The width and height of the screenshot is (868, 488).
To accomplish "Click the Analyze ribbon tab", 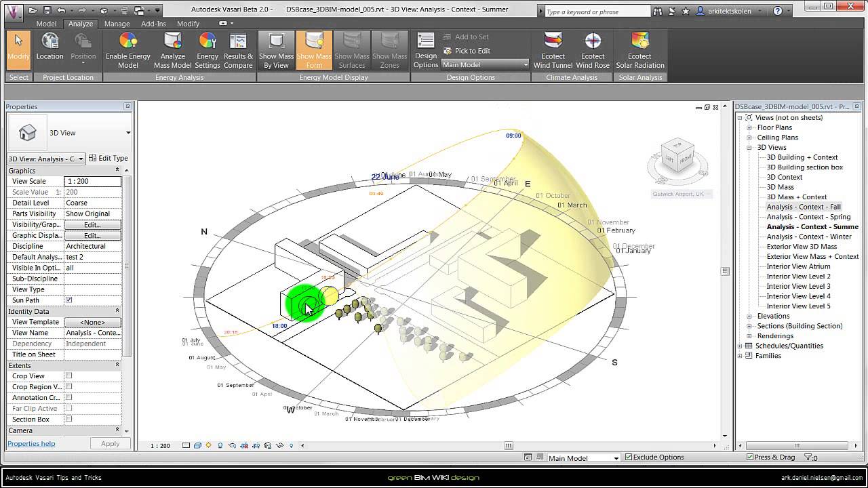I will [x=81, y=24].
